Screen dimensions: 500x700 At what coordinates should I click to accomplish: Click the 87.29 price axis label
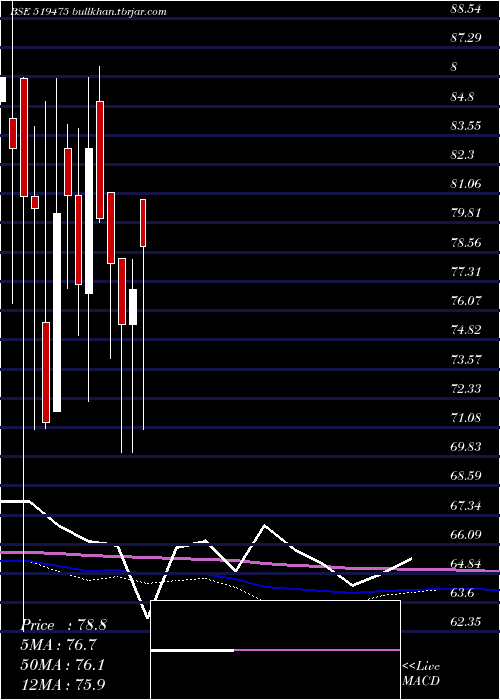(466, 38)
